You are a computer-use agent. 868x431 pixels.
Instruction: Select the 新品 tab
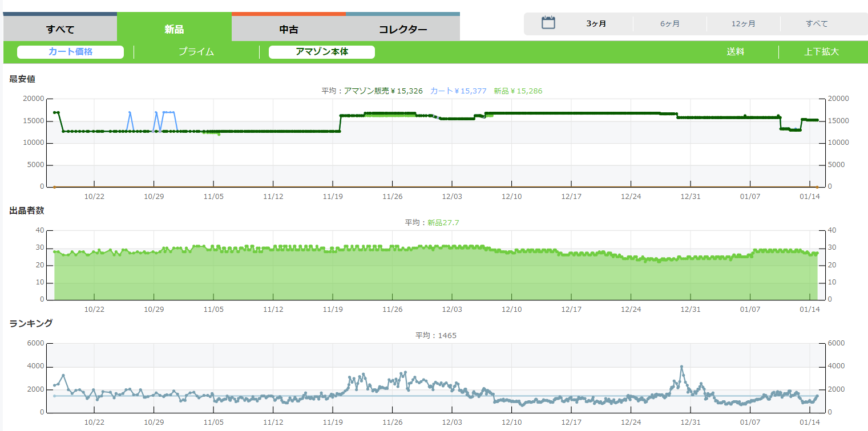coord(174,29)
